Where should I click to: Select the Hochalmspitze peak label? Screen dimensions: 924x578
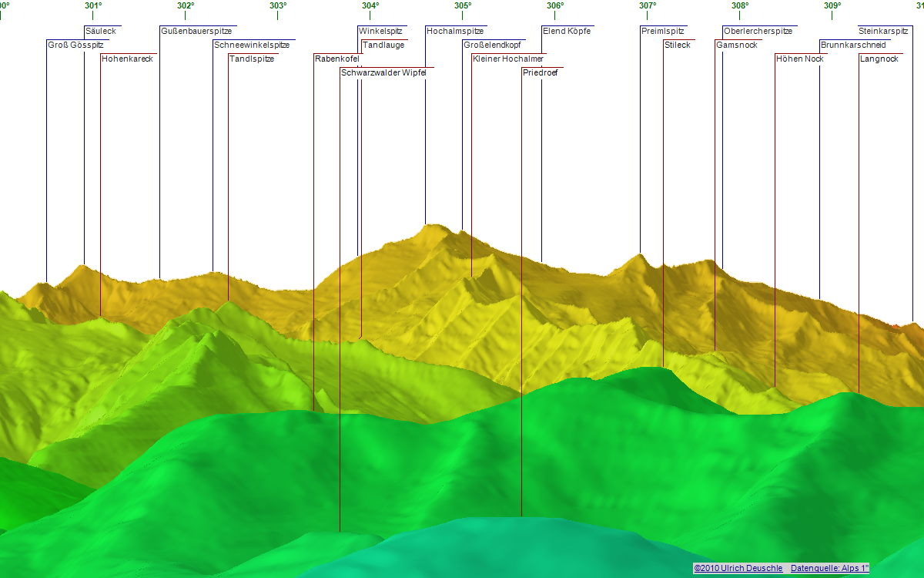click(455, 32)
